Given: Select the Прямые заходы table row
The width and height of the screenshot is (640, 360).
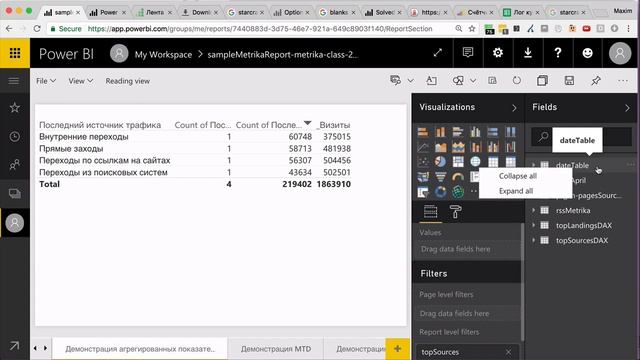Looking at the screenshot, I should click(x=195, y=149).
